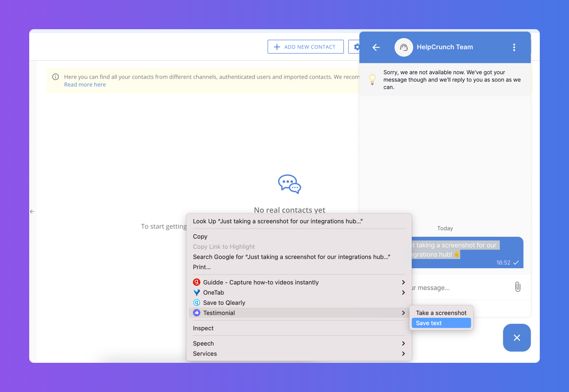Click the paperclip attachment icon
This screenshot has height=392, width=569.
(x=518, y=287)
